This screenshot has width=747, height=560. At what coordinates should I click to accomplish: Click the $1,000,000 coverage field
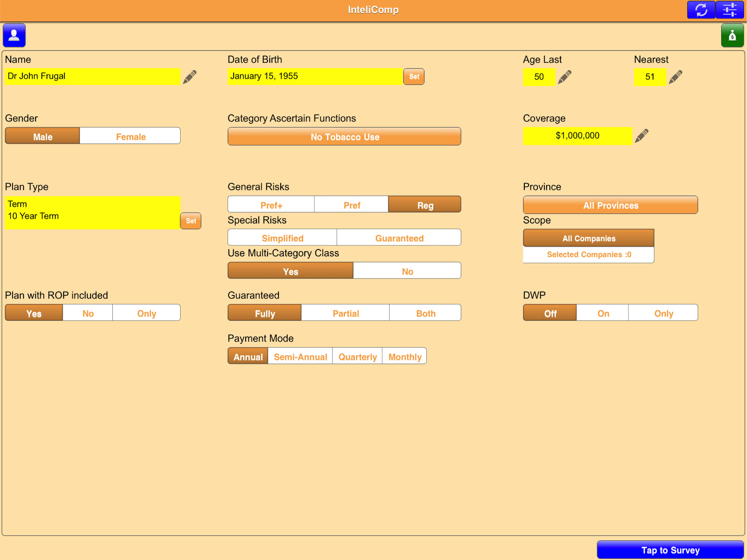[x=577, y=136]
